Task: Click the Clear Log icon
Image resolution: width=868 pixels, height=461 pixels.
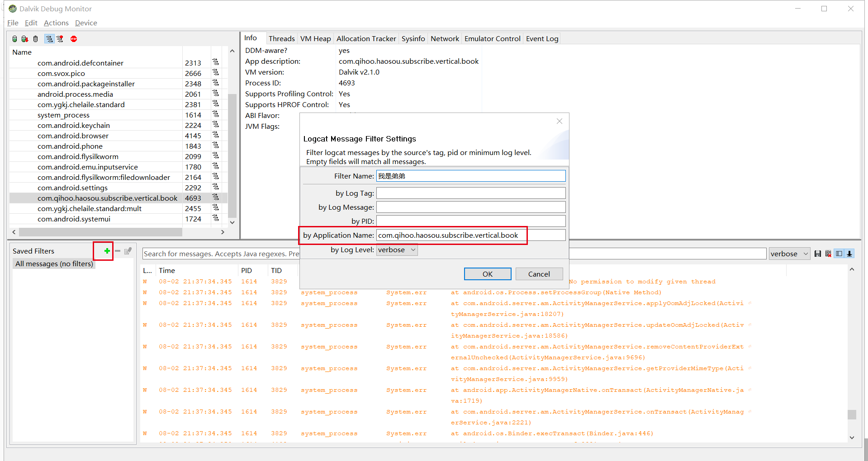Action: pos(828,254)
